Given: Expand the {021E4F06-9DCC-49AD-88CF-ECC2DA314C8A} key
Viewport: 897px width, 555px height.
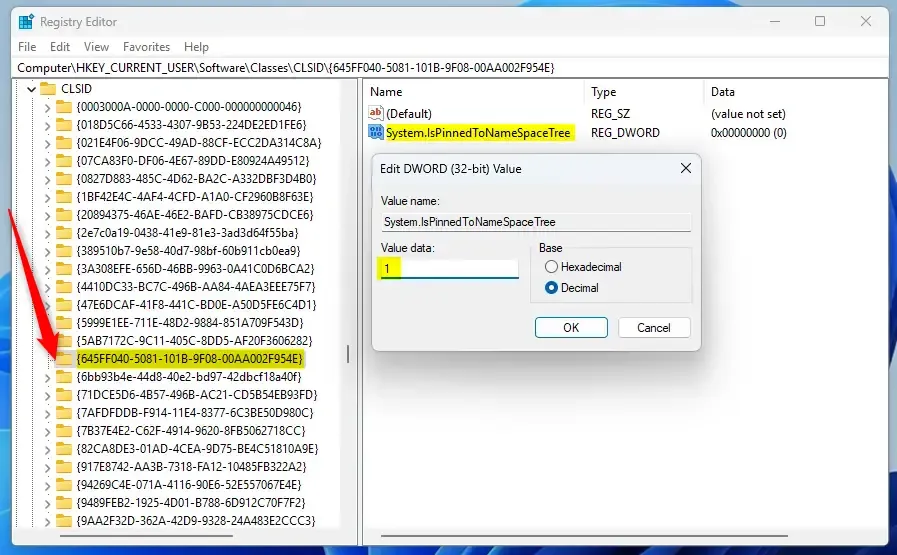Looking at the screenshot, I should pyautogui.click(x=47, y=143).
